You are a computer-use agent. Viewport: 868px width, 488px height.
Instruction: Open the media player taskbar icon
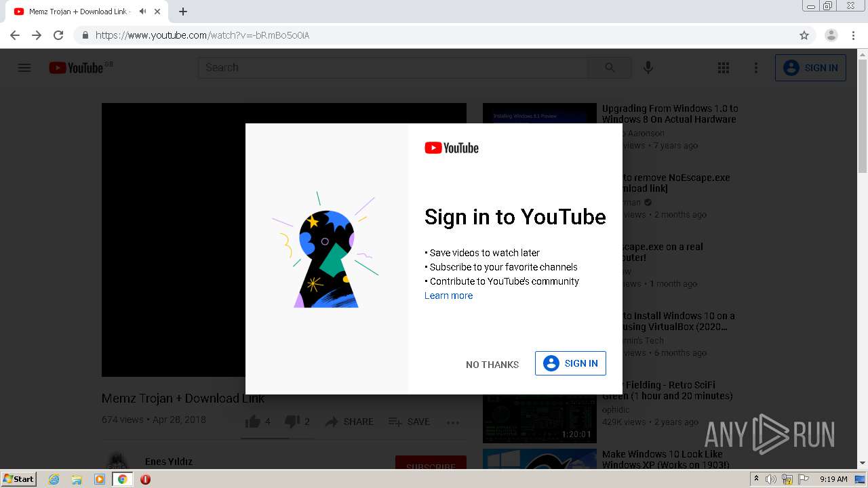(100, 479)
